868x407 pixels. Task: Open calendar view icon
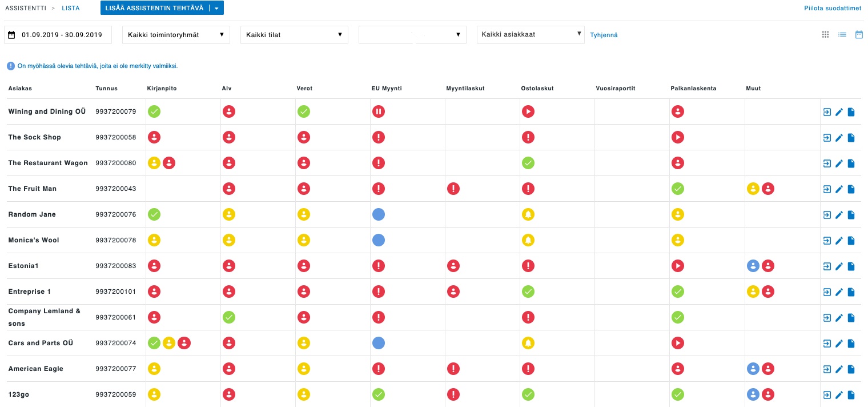coord(858,34)
